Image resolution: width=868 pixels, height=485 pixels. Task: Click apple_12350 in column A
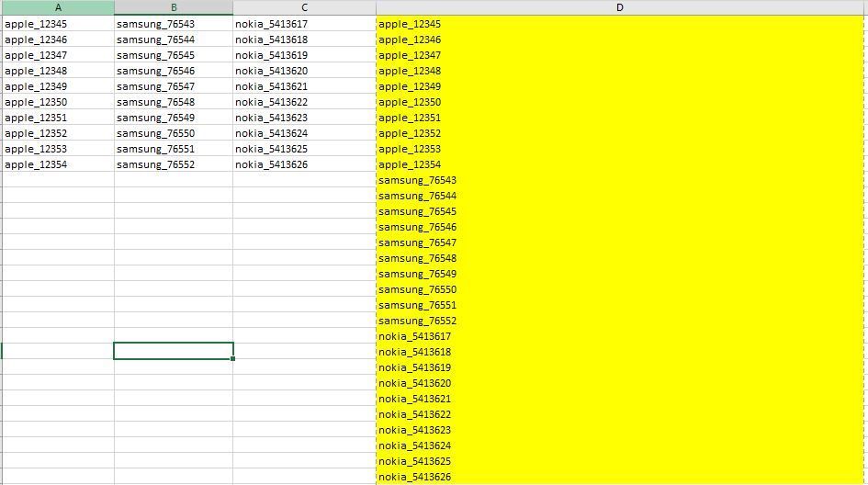point(58,102)
